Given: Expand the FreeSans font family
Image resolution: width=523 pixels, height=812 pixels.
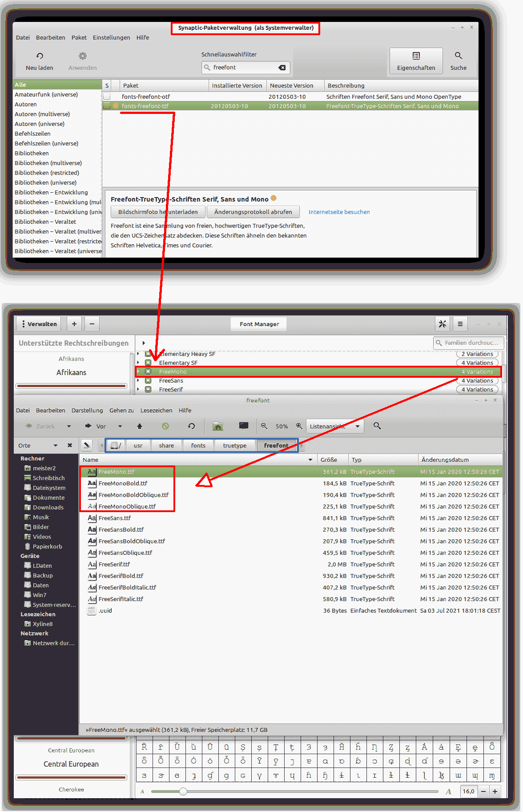Looking at the screenshot, I should point(138,381).
